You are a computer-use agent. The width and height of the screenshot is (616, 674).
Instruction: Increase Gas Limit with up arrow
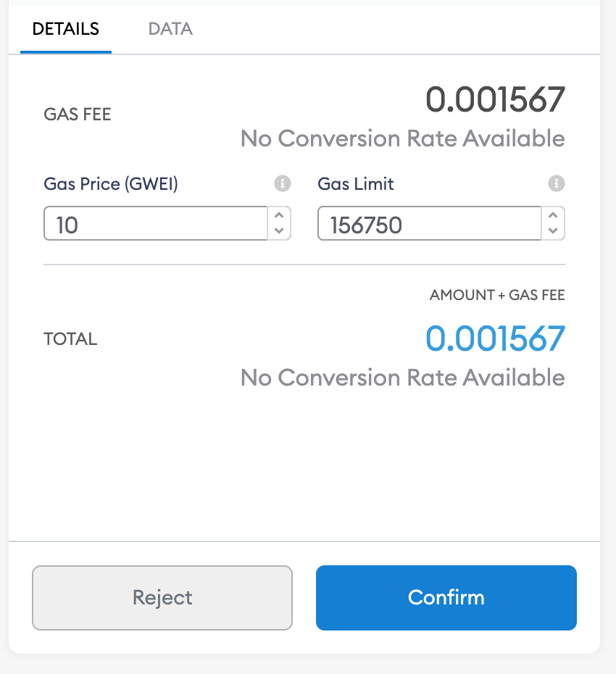pos(553,215)
